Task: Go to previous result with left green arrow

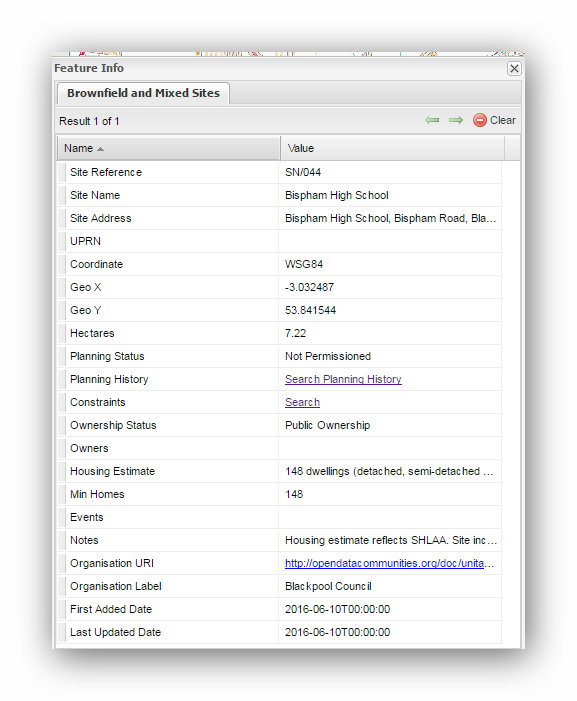Action: coord(432,120)
